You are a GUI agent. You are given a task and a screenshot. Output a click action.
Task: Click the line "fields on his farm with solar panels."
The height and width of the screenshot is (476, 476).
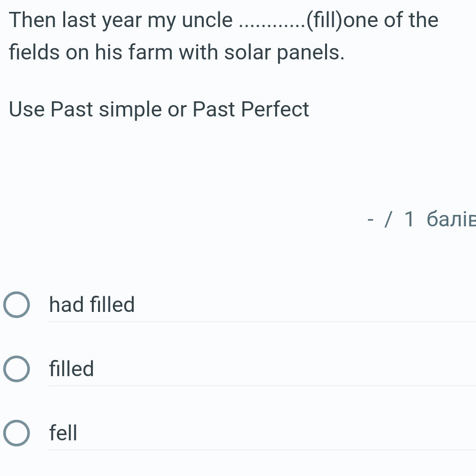(176, 53)
